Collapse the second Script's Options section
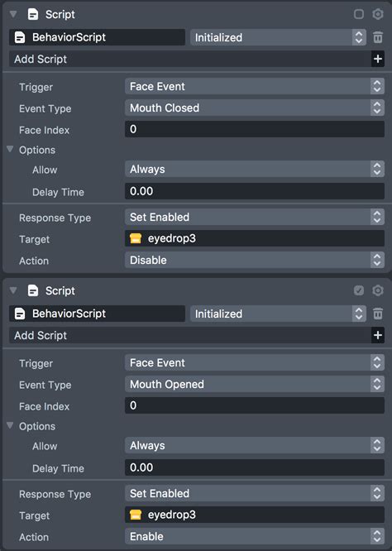 (10, 425)
